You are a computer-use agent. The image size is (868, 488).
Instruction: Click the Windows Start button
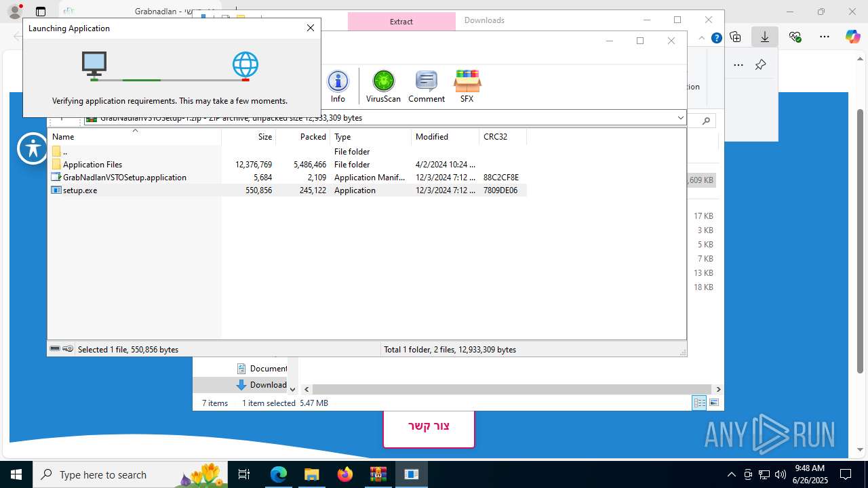click(16, 474)
